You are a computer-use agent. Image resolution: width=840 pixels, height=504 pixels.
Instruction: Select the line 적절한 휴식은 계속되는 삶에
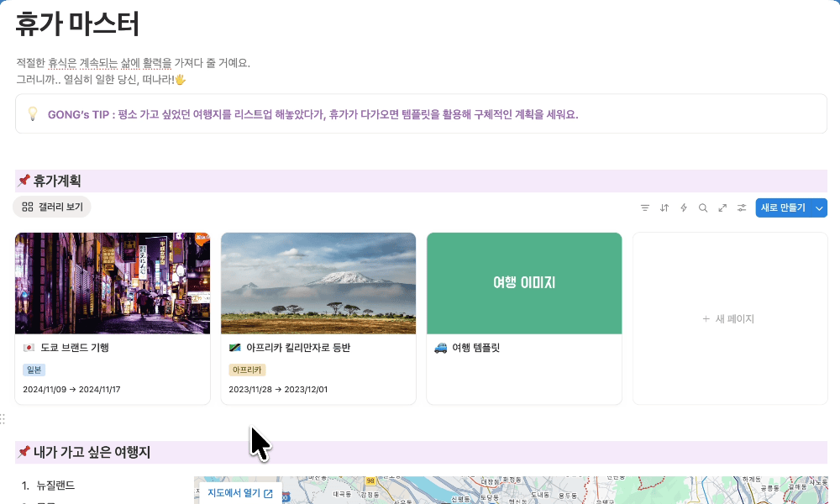pyautogui.click(x=133, y=63)
